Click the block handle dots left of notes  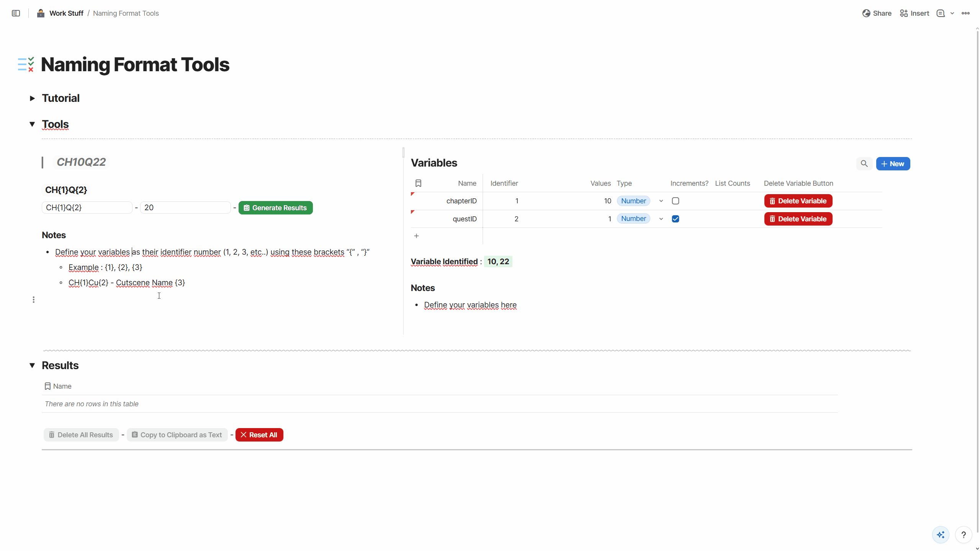[34, 299]
